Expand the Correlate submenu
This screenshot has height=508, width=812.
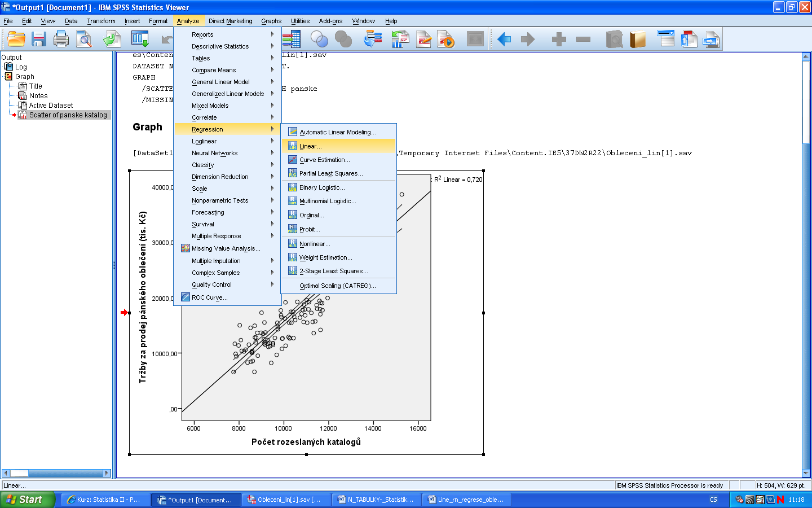(227, 117)
